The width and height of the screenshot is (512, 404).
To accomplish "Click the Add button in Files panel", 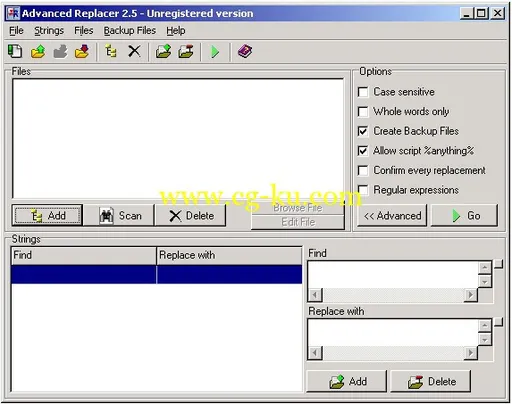I will (47, 216).
